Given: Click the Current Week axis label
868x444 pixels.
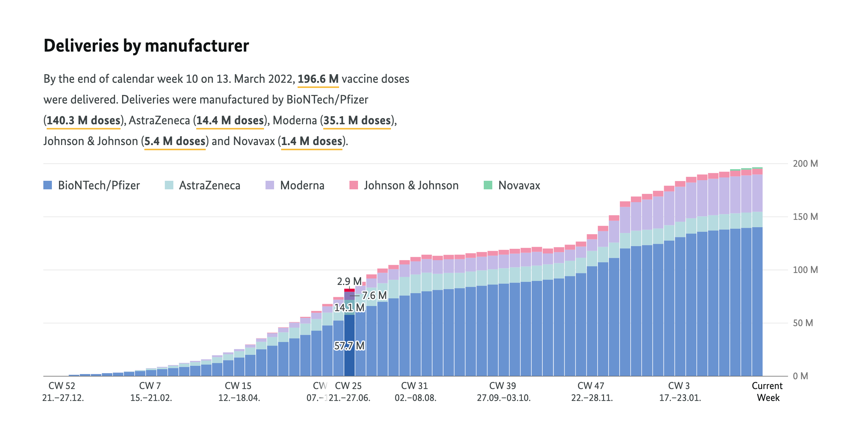Looking at the screenshot, I should pyautogui.click(x=767, y=391).
